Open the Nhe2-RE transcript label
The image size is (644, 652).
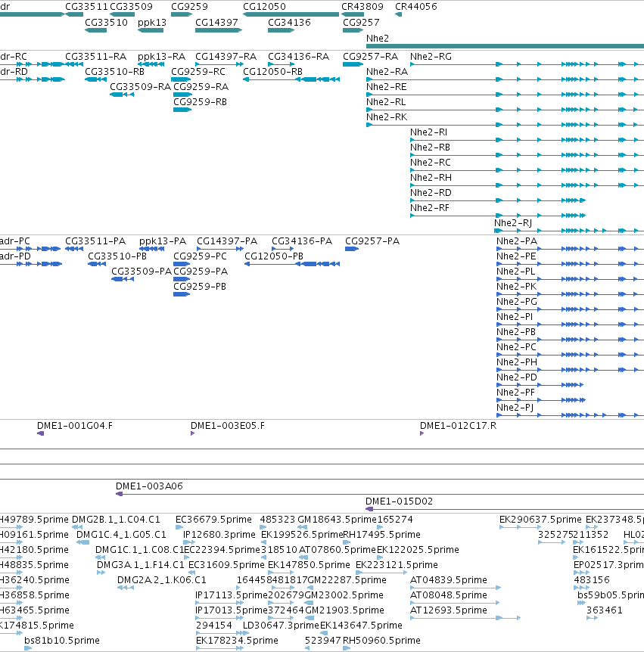point(387,86)
